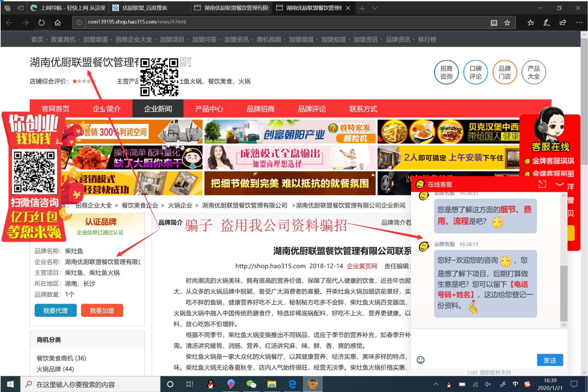Click the share page icon in toolbar

click(563, 23)
